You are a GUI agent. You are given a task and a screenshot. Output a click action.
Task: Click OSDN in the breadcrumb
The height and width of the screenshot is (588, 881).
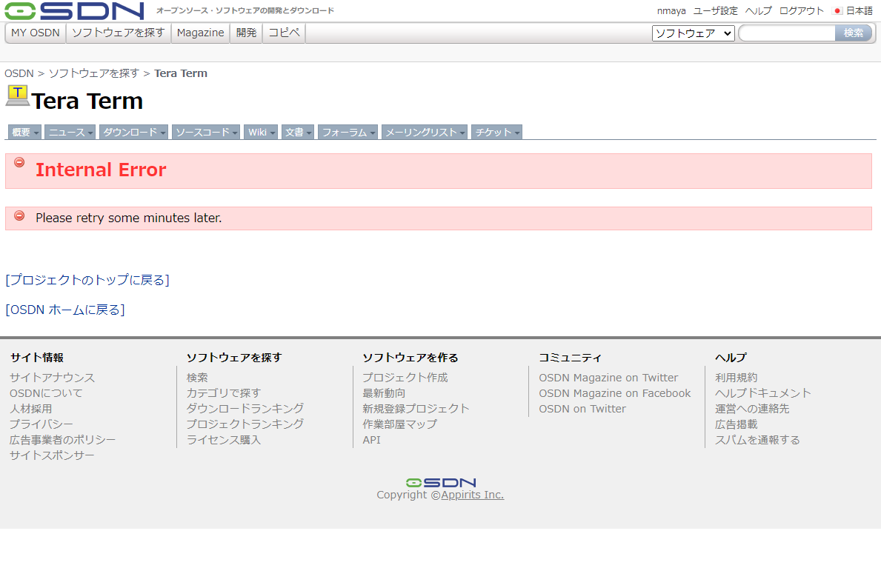coord(19,73)
